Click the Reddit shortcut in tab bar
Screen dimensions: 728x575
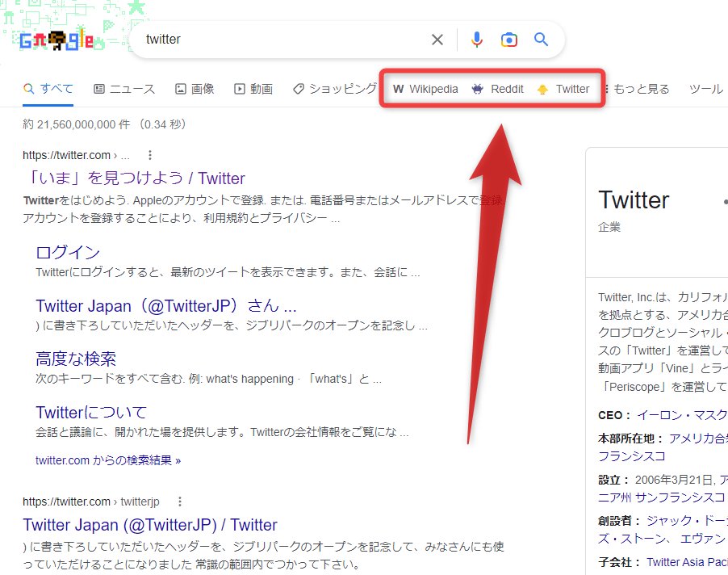[x=498, y=89]
